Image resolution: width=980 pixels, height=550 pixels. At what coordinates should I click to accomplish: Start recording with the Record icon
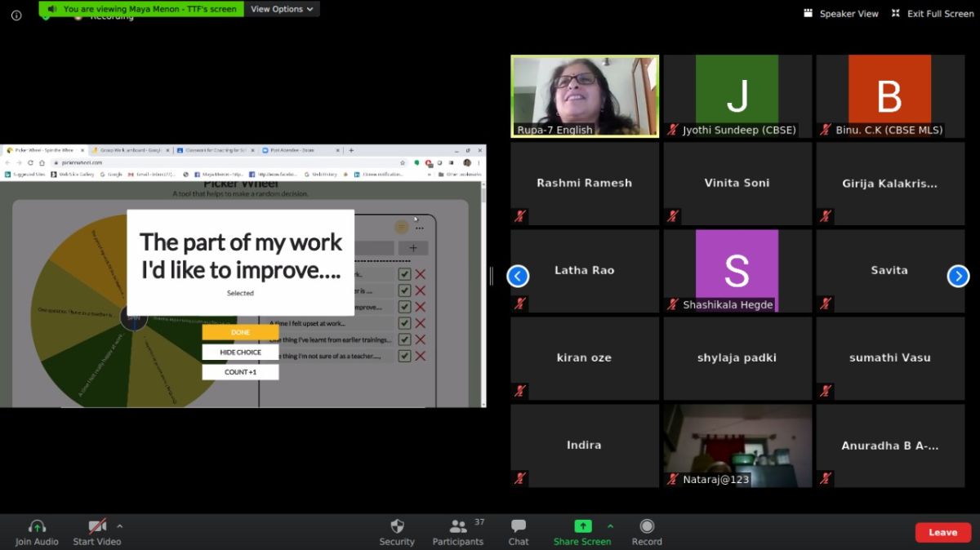point(647,527)
